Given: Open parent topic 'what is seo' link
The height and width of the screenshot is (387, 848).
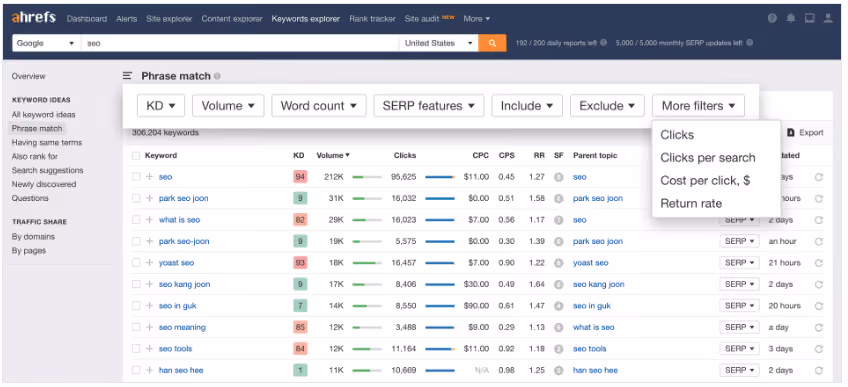Looking at the screenshot, I should [594, 327].
